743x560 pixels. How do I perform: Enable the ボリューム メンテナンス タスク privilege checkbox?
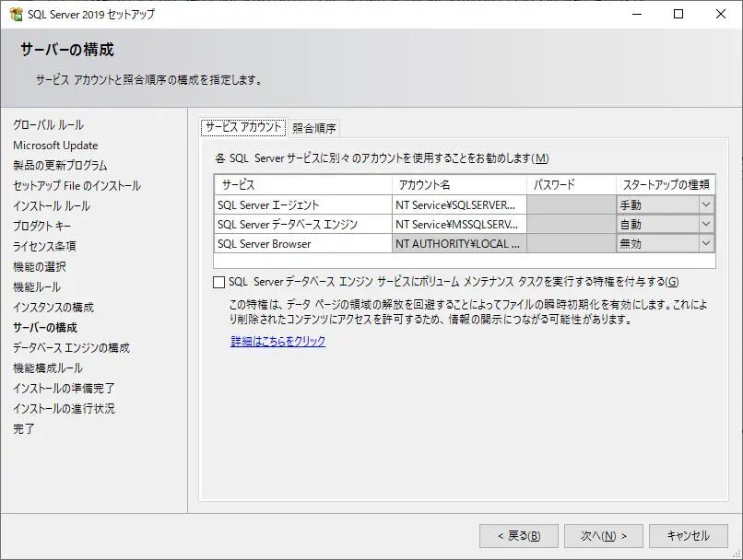[x=218, y=282]
